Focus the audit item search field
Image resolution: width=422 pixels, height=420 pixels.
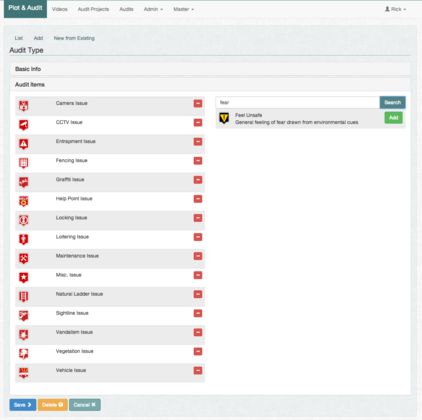click(298, 102)
